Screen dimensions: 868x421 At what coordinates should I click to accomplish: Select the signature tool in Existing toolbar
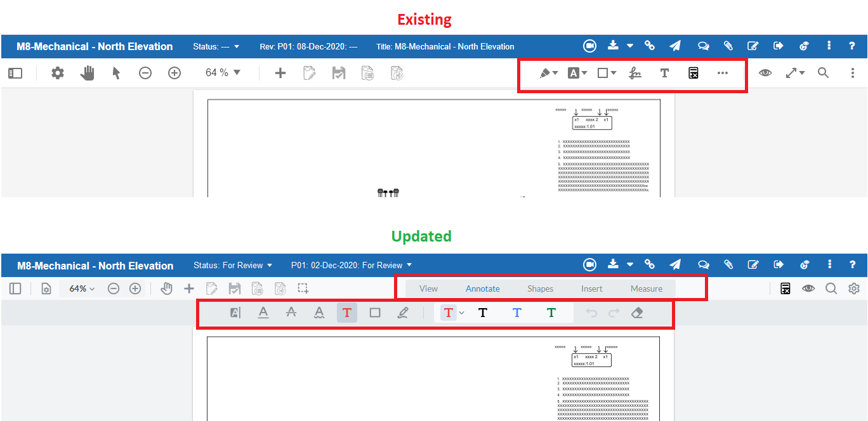click(x=635, y=73)
